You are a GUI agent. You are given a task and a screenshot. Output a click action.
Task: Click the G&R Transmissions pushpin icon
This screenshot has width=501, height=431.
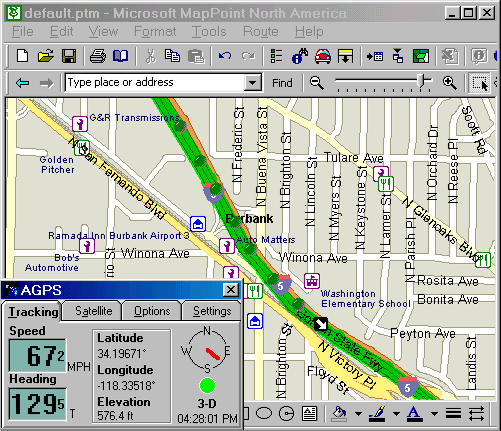point(80,124)
